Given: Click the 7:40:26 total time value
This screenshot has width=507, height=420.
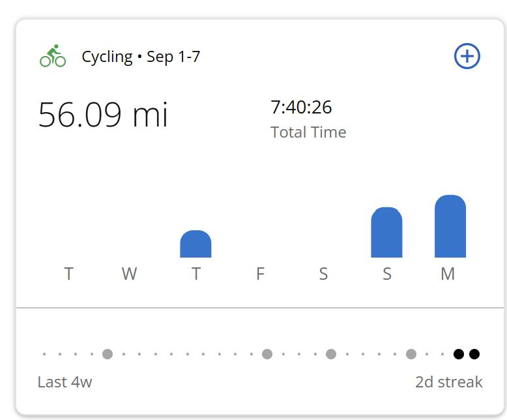Looking at the screenshot, I should click(x=301, y=107).
